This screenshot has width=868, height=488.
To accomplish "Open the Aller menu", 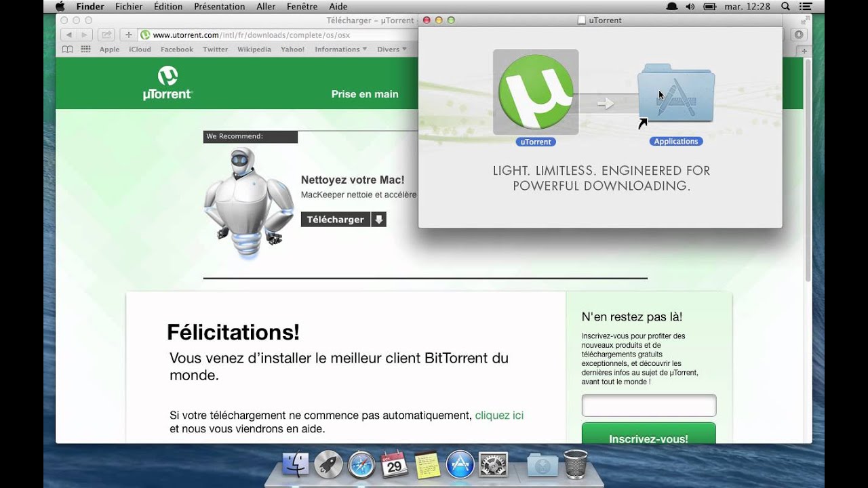I will 266,7.
